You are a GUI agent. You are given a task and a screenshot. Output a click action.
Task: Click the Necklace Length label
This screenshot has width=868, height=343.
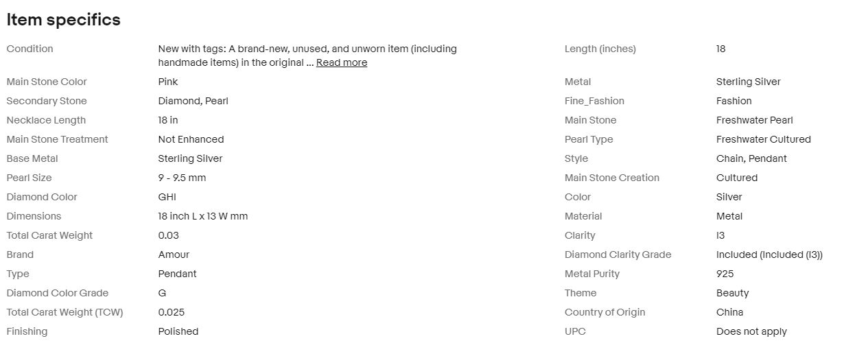tap(46, 120)
